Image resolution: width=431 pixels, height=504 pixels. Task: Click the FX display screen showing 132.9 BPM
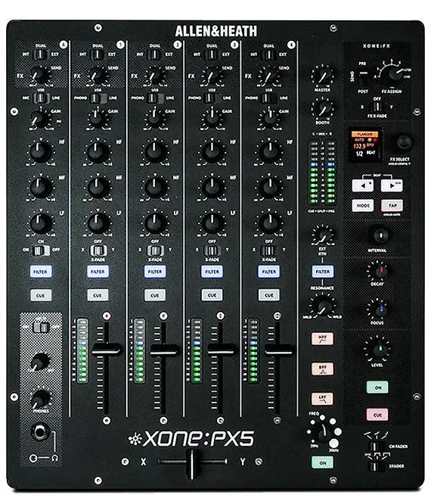click(365, 145)
